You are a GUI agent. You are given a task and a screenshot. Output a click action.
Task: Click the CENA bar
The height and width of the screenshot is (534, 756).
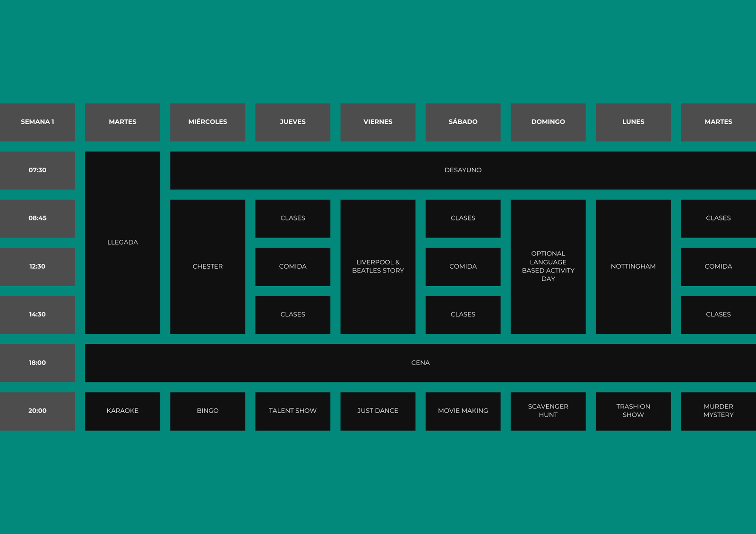[x=420, y=363]
